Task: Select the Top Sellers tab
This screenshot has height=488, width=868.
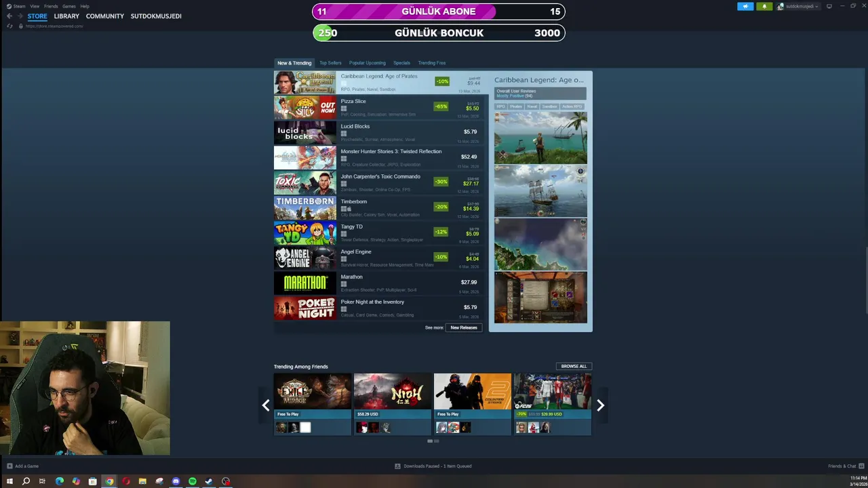Action: coord(330,63)
